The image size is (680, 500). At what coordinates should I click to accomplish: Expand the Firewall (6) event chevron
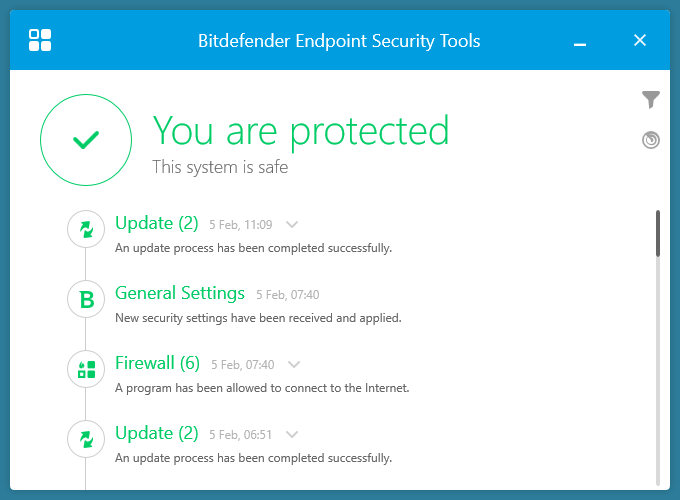[x=294, y=364]
